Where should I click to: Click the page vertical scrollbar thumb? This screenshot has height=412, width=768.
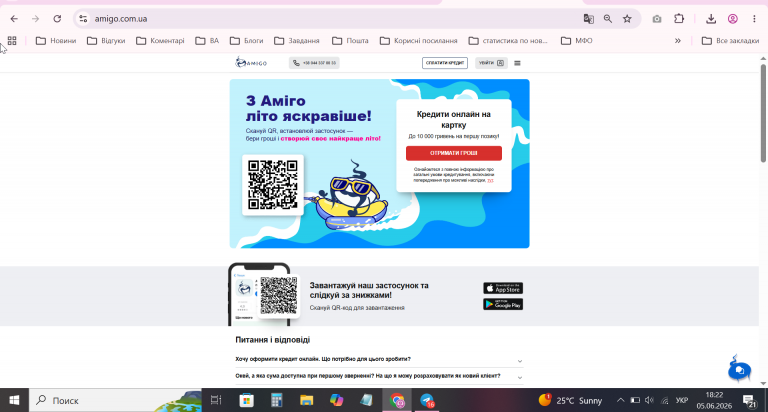click(x=763, y=113)
